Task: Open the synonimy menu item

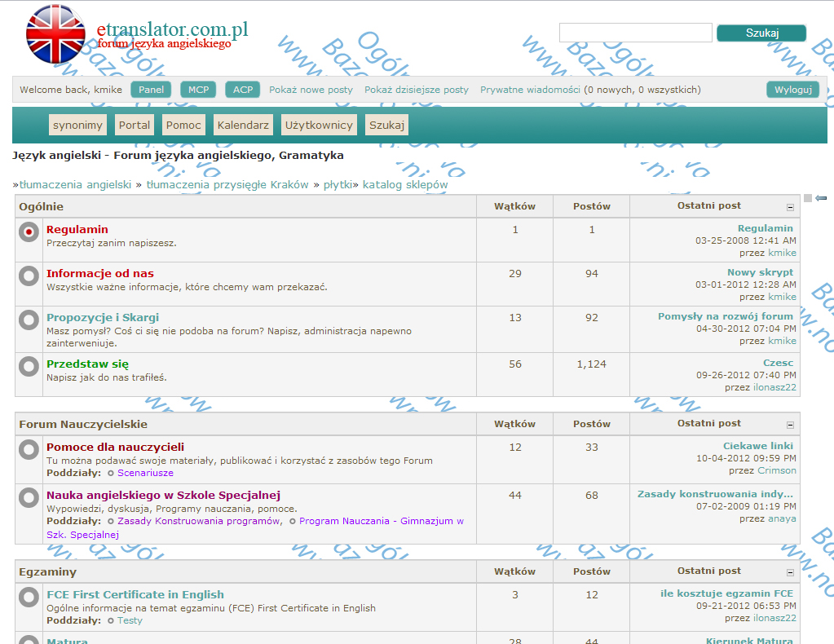Action: (77, 125)
